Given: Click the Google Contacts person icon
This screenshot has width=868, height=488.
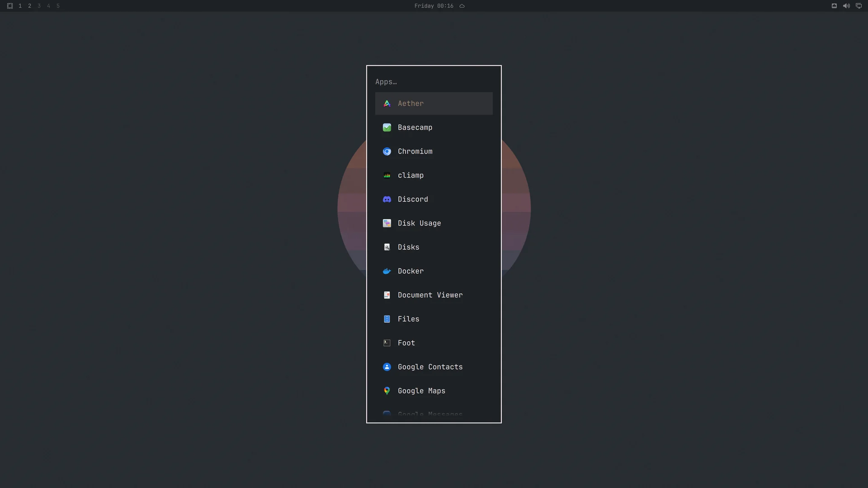Looking at the screenshot, I should click(387, 367).
